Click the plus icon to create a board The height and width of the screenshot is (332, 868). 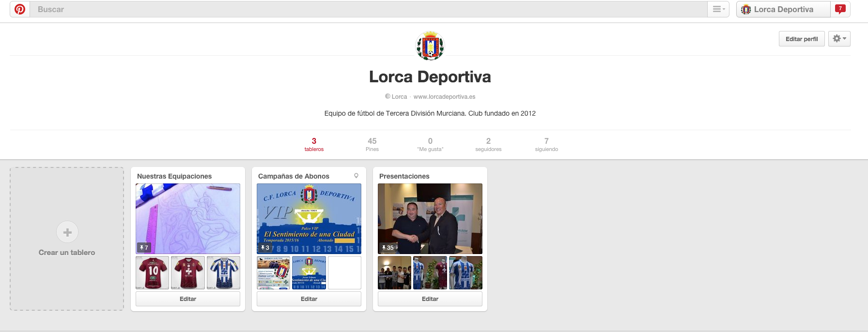[x=67, y=232]
